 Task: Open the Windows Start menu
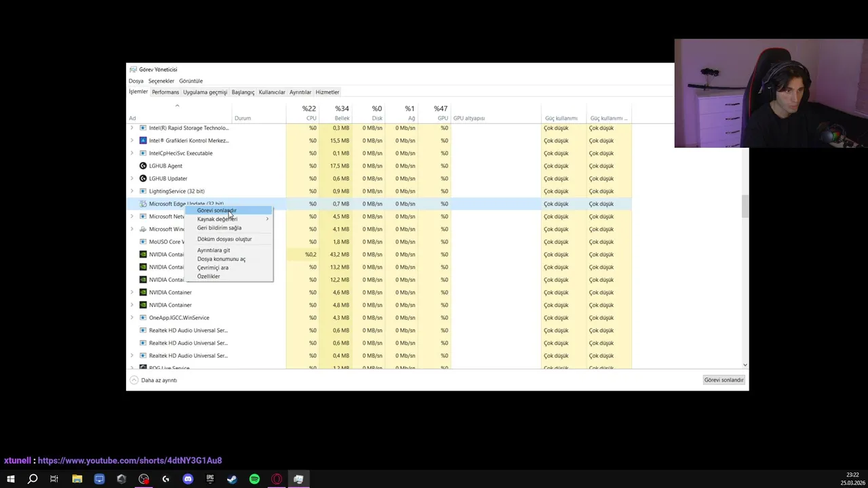[10, 479]
